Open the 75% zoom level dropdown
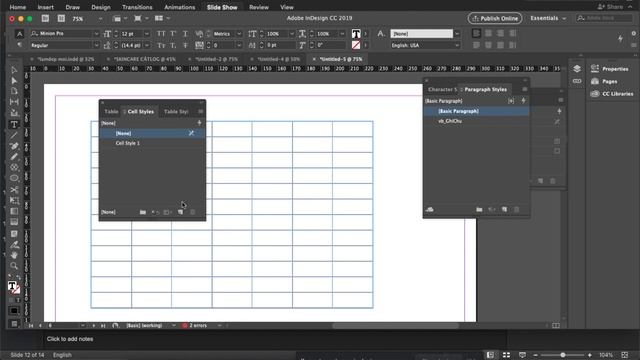Viewport: 640px width, 360px height. [100, 19]
